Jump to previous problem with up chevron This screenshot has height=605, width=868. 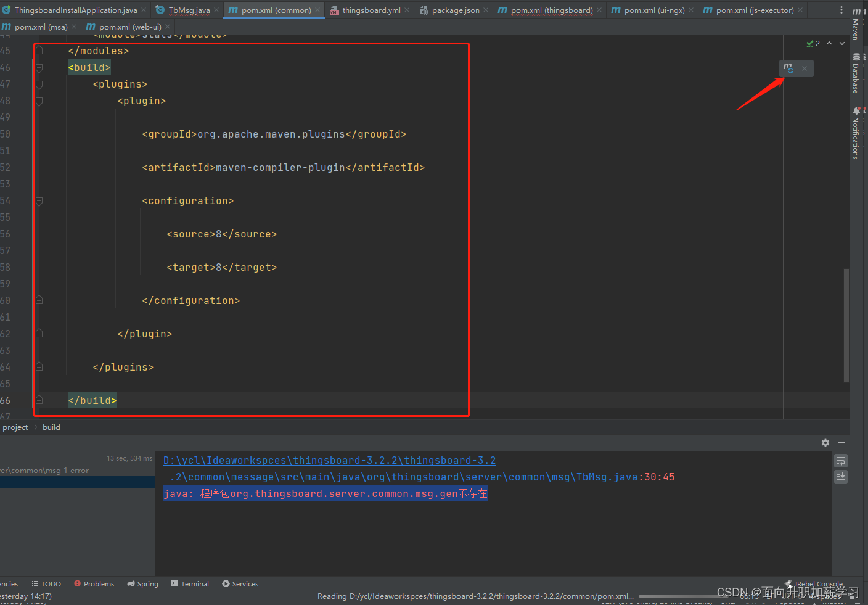pyautogui.click(x=829, y=43)
